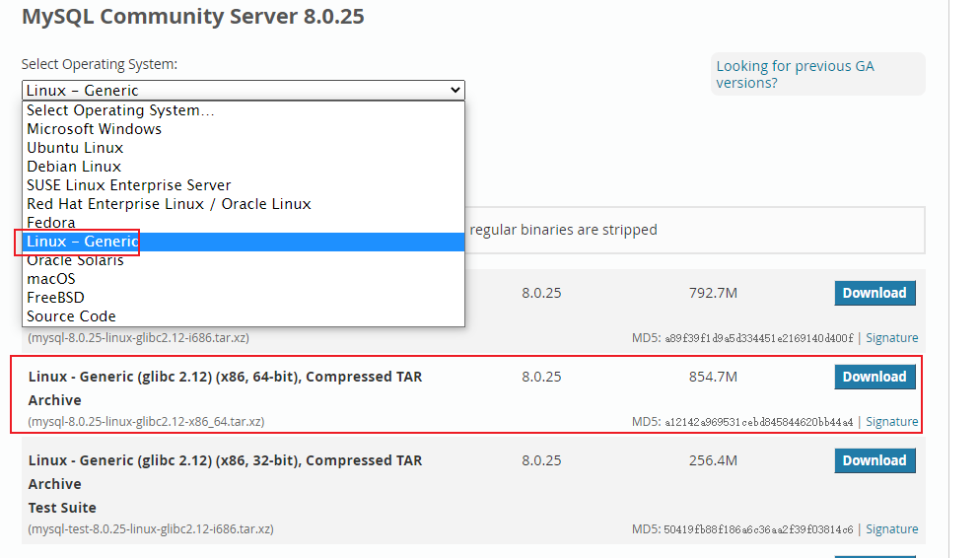Open Signature link for x86_64.tar.xz file
Image resolution: width=980 pixels, height=558 pixels.
click(892, 422)
